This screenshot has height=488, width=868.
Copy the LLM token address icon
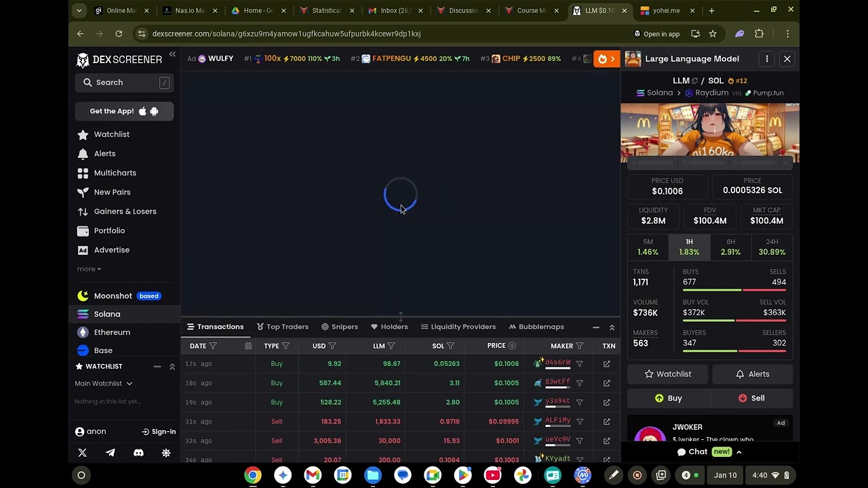pos(694,81)
